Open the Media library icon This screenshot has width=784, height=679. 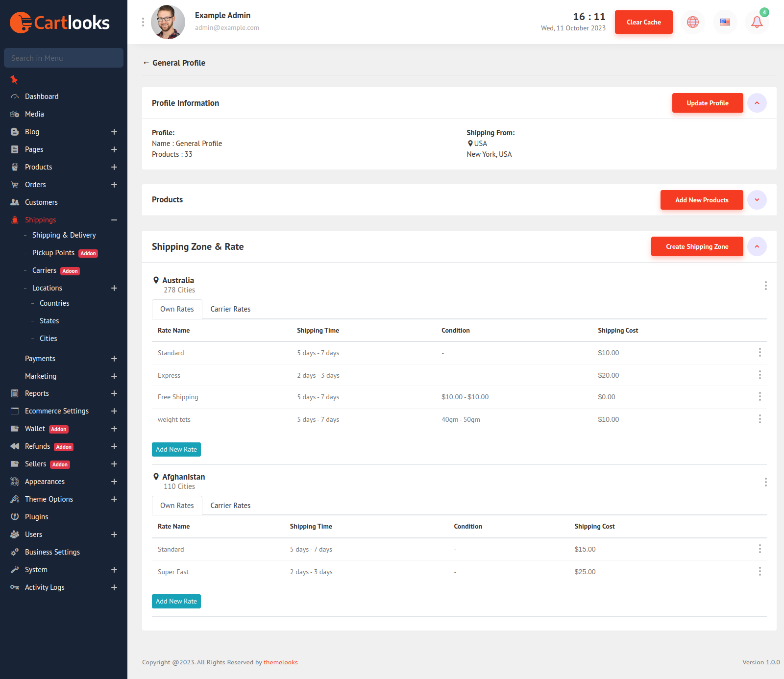[15, 114]
